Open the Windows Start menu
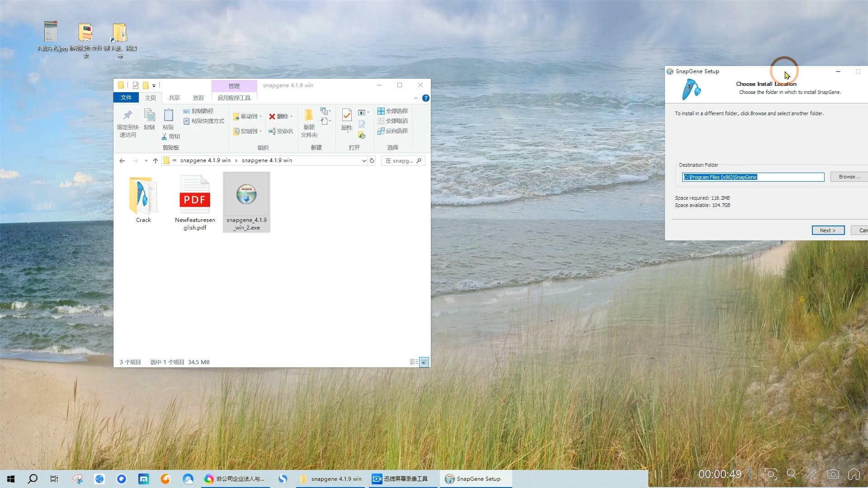The width and height of the screenshot is (868, 488). [11, 479]
